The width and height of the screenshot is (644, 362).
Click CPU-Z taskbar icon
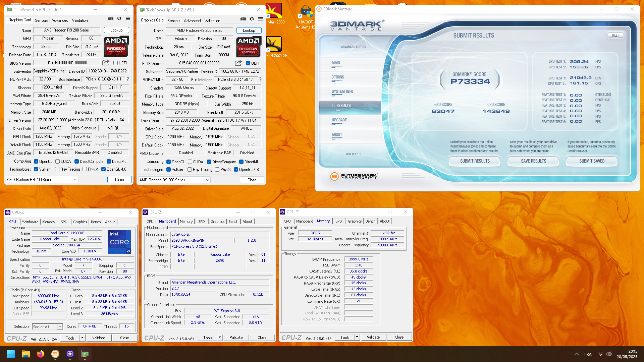pyautogui.click(x=70, y=354)
